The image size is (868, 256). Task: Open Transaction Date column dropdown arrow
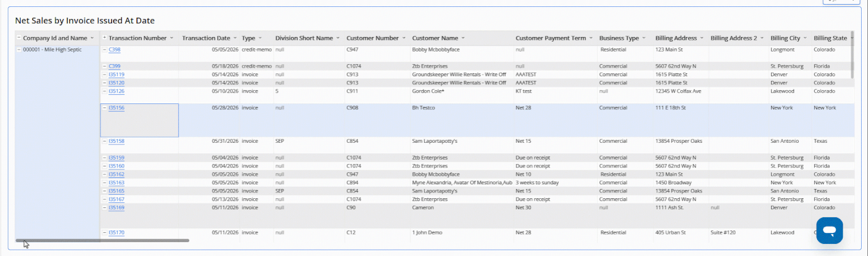[235, 38]
